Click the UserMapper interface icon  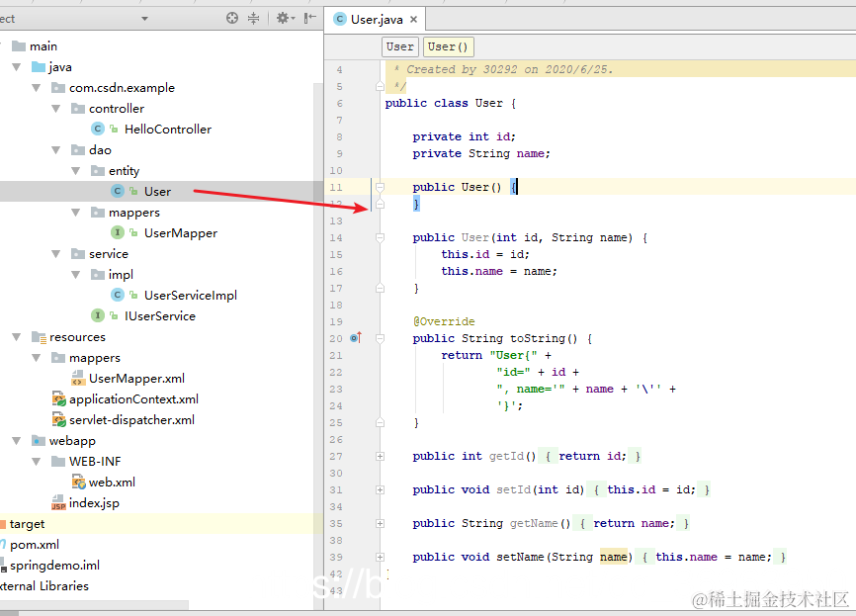118,232
